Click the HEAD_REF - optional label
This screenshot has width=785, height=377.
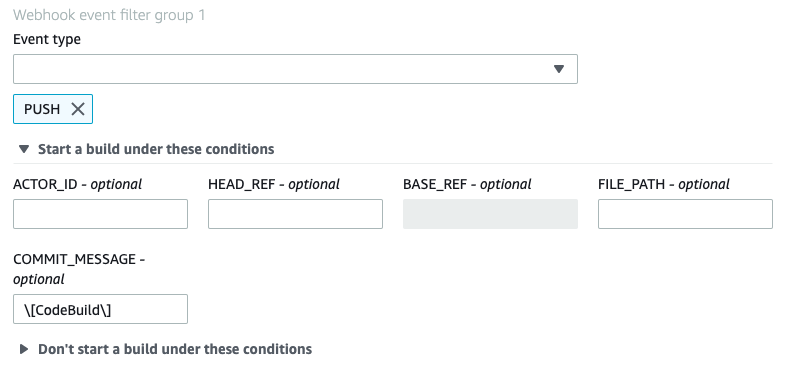tap(274, 184)
